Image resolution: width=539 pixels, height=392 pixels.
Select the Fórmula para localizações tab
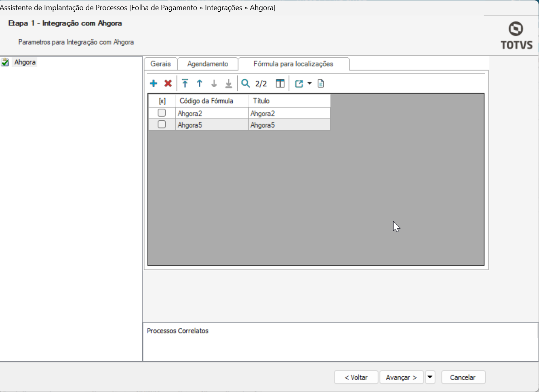pyautogui.click(x=294, y=64)
